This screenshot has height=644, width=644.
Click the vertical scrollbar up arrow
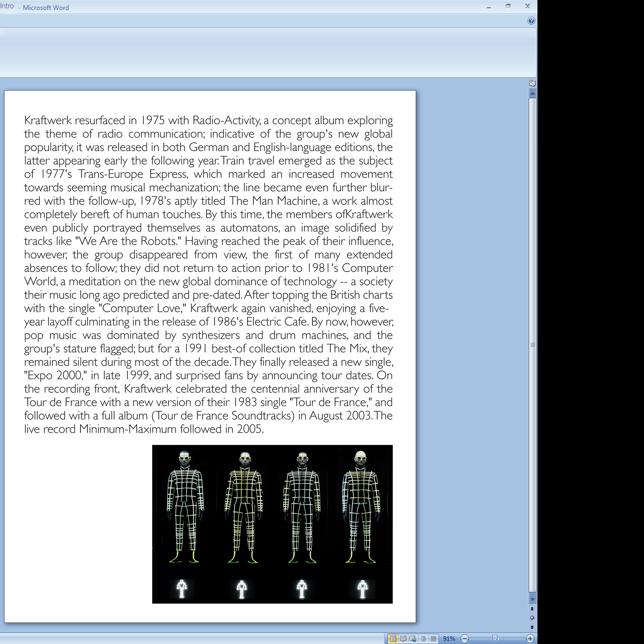(x=532, y=93)
